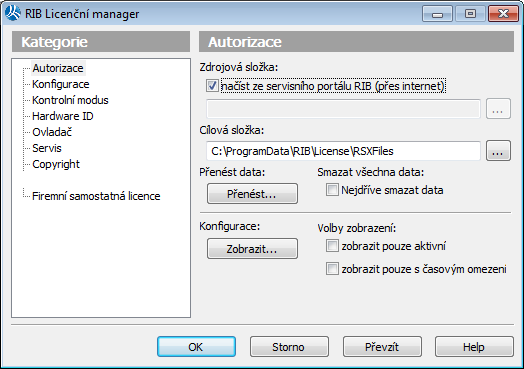
Task: Click the Volby zobrazení label
Action: click(x=357, y=229)
